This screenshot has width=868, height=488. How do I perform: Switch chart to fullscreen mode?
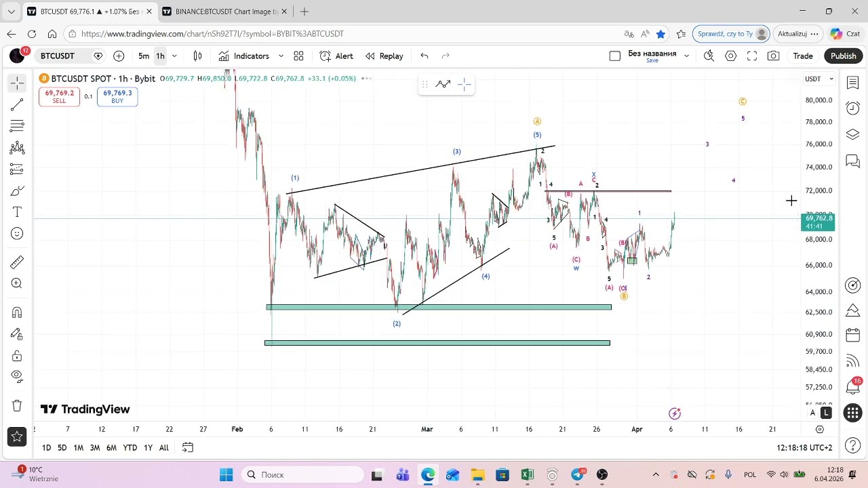pyautogui.click(x=752, y=56)
